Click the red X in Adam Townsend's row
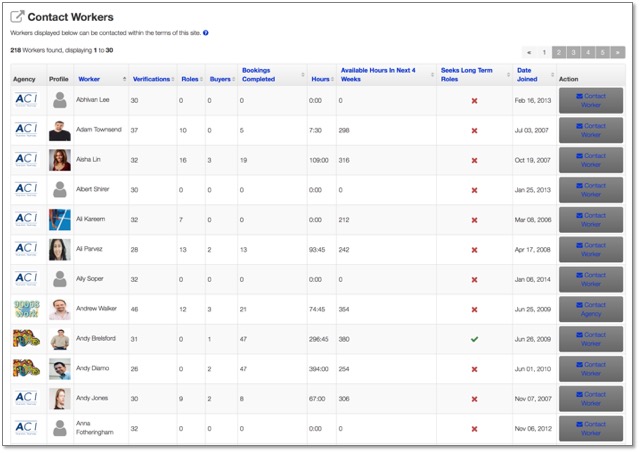The image size is (640, 453). [x=474, y=131]
